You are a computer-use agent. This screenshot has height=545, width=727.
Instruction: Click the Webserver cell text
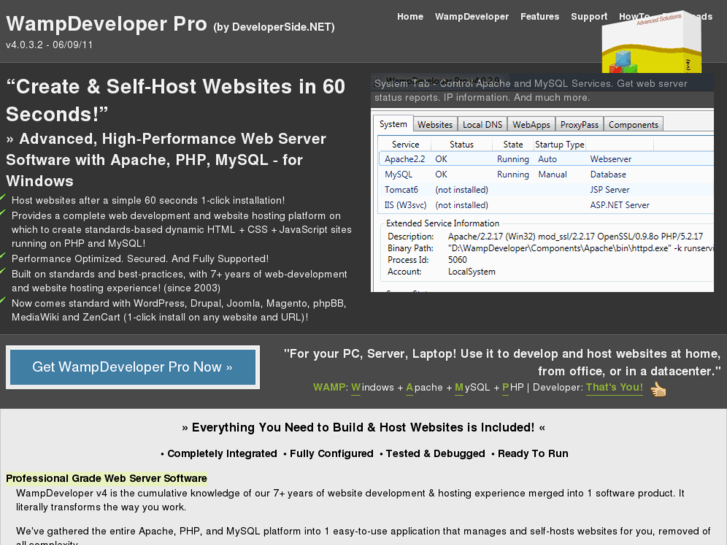pyautogui.click(x=611, y=159)
